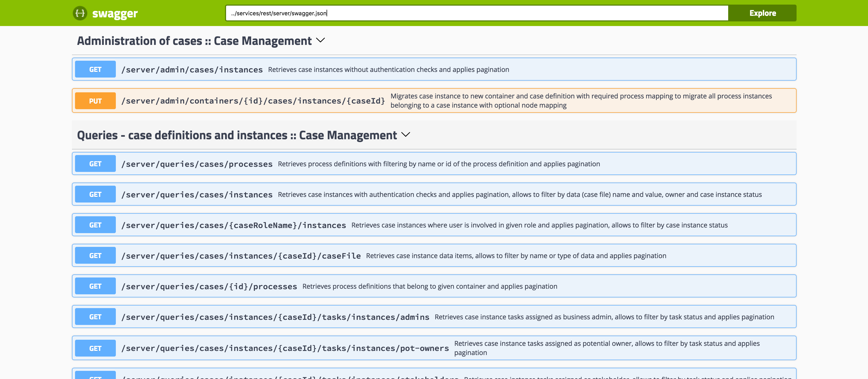The width and height of the screenshot is (868, 379).
Task: Open the Administration of cases heading link
Action: click(x=194, y=41)
